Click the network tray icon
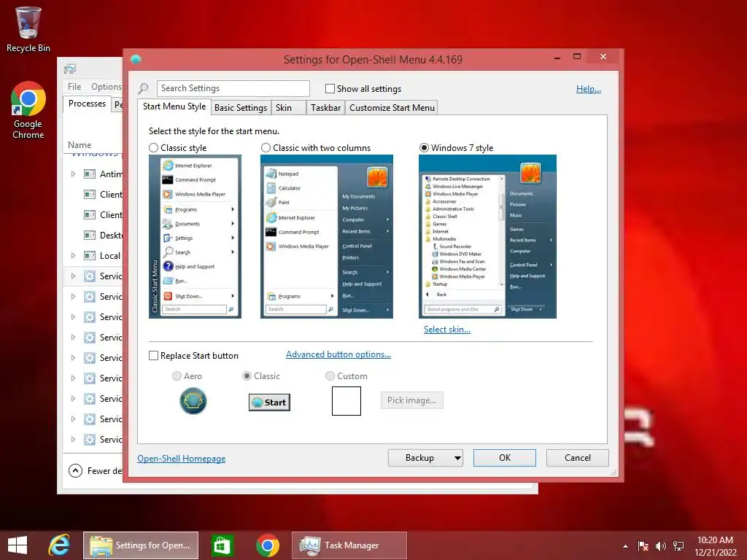 click(678, 545)
